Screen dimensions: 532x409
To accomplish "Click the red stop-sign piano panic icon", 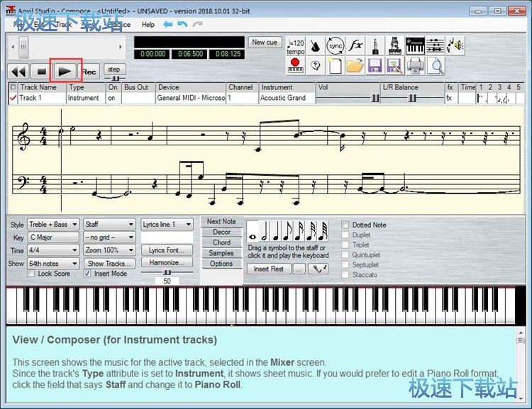I will tap(295, 66).
